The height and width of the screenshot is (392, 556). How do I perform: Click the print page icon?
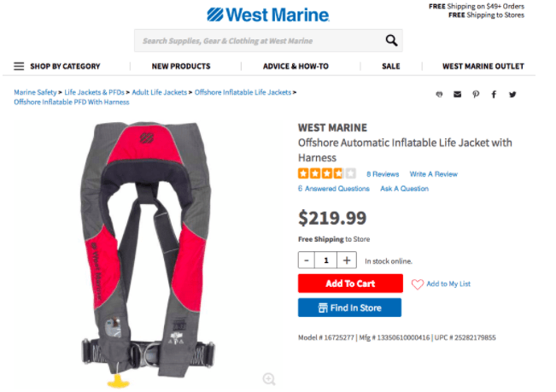point(439,94)
